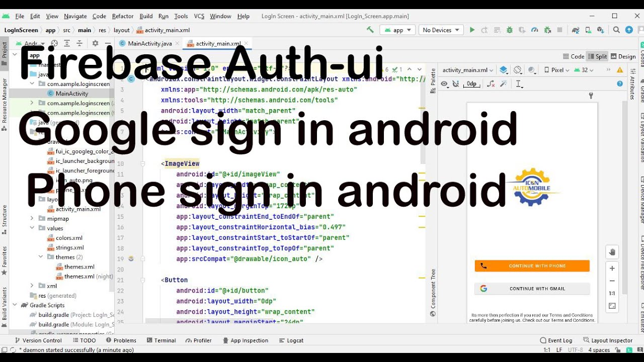Open SDK Manager from the toolbar

coord(601,30)
